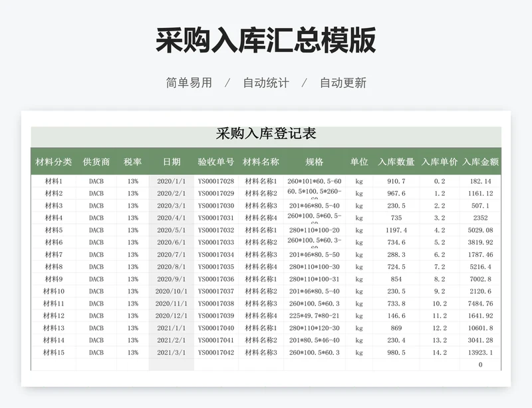Image resolution: width=532 pixels, height=408 pixels.
Task: Select receipt number YS00017028
Action: pos(216,181)
